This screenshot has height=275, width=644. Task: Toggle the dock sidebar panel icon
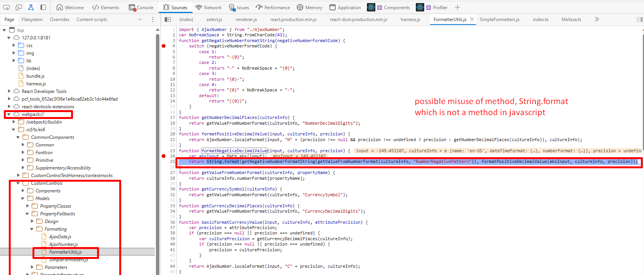tap(43, 7)
